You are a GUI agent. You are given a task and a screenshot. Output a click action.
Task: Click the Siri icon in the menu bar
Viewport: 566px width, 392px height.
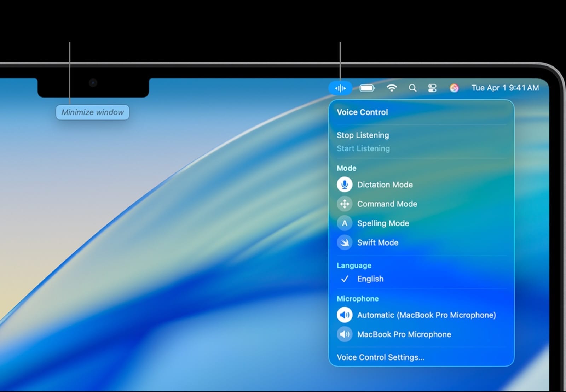[x=455, y=88]
